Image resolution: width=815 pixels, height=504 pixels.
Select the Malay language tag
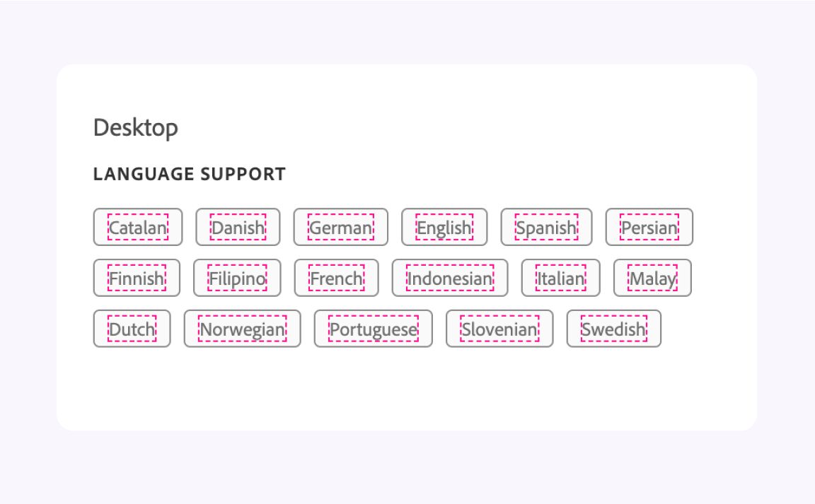point(652,278)
